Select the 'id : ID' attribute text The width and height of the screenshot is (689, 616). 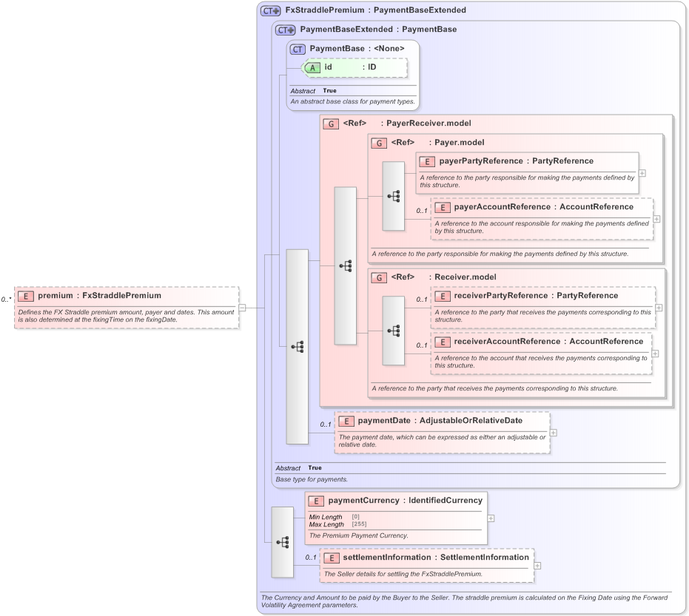pyautogui.click(x=350, y=67)
